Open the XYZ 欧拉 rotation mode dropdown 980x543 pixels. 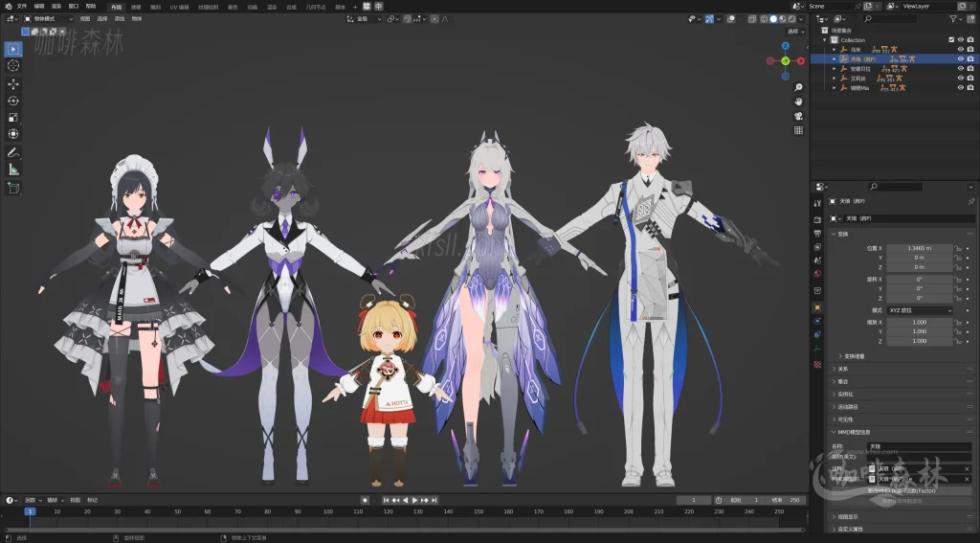click(x=920, y=310)
